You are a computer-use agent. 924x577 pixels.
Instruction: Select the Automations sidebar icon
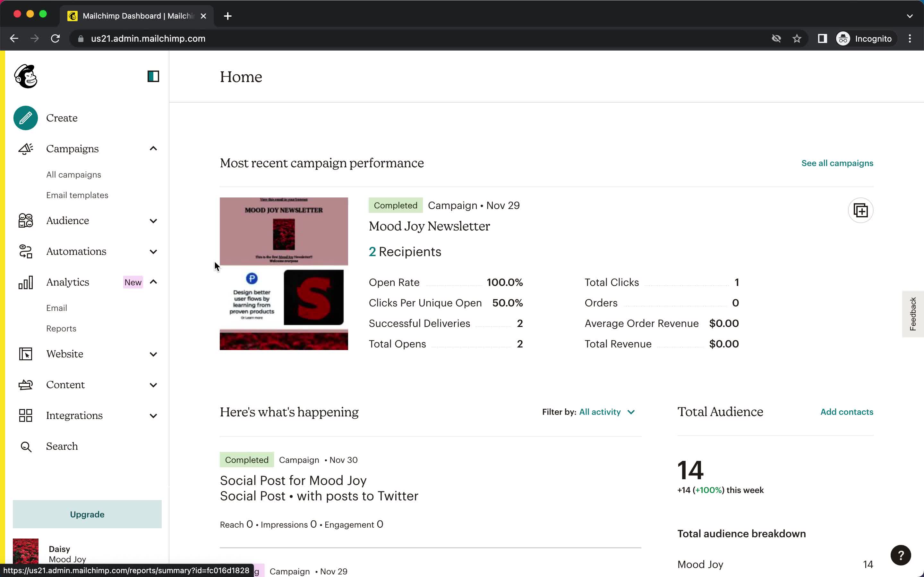[25, 251]
